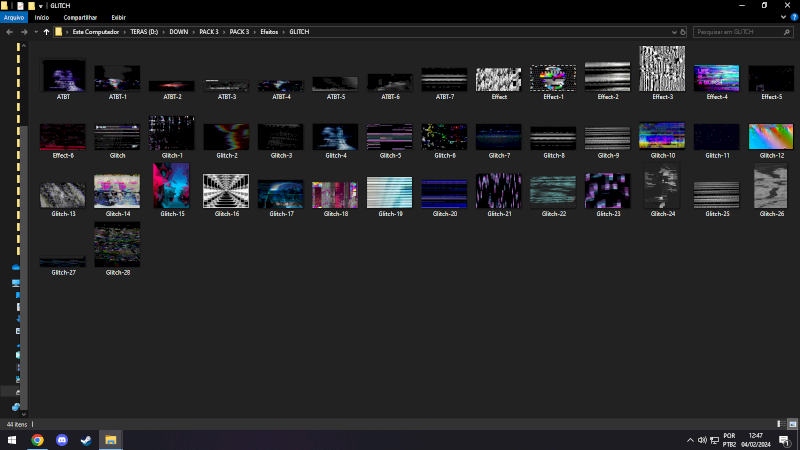This screenshot has height=450, width=800.
Task: Navigate to Efeitos breadcrumb folder
Action: pyautogui.click(x=269, y=32)
